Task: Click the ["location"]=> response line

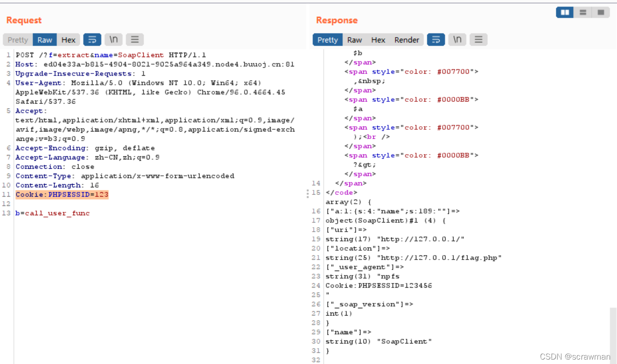Action: click(x=358, y=248)
